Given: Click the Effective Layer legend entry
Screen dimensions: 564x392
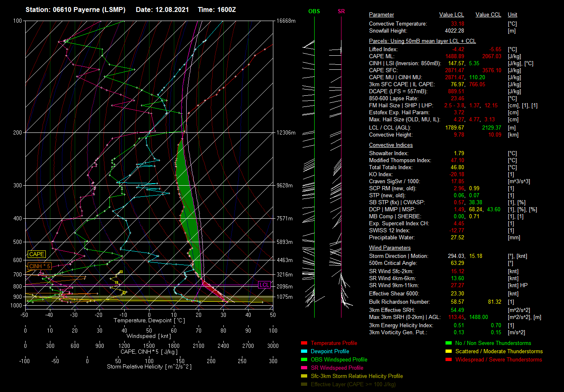Looking at the screenshot, I should 353,385.
